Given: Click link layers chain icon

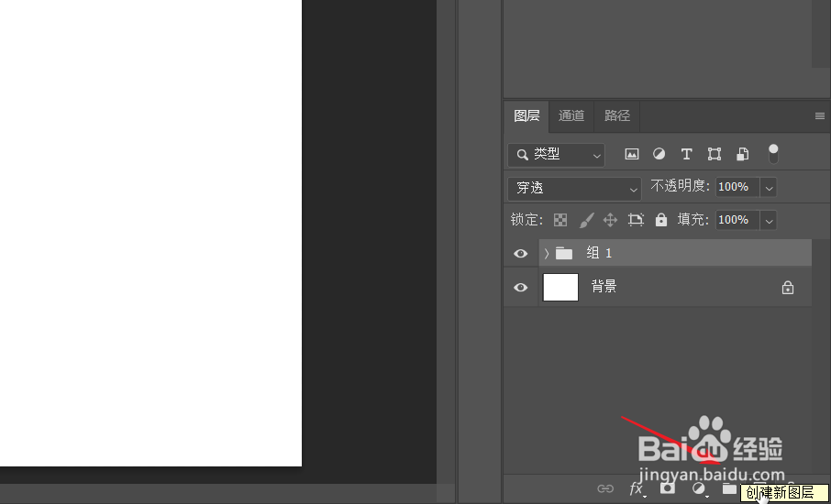Looking at the screenshot, I should (605, 488).
